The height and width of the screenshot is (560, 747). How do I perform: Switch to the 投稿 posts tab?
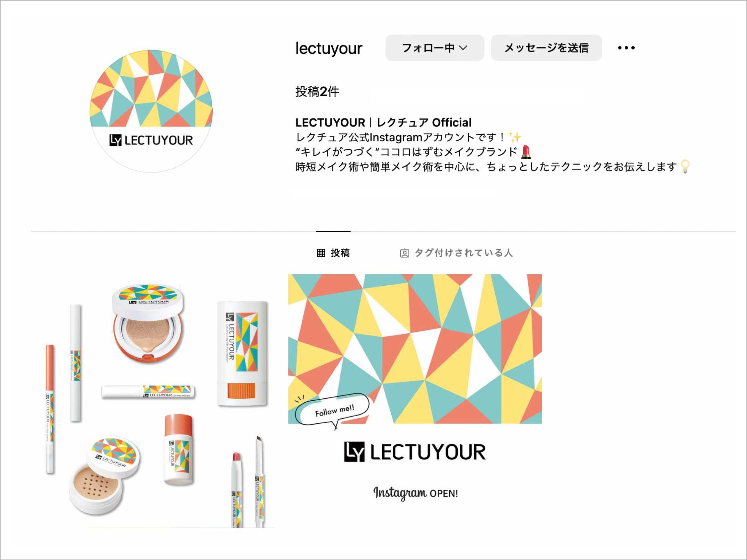pyautogui.click(x=333, y=253)
